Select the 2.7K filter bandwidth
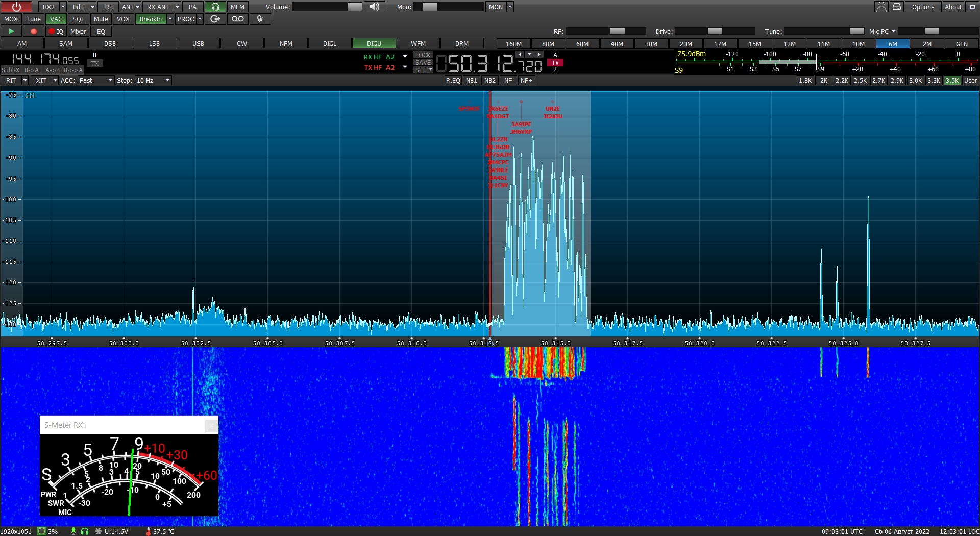Viewport: 980px width, 536px height. coord(878,80)
